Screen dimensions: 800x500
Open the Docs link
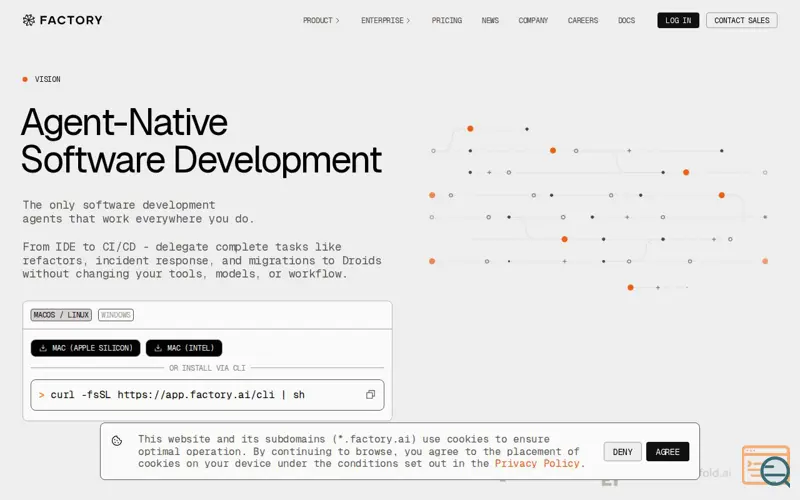[626, 20]
